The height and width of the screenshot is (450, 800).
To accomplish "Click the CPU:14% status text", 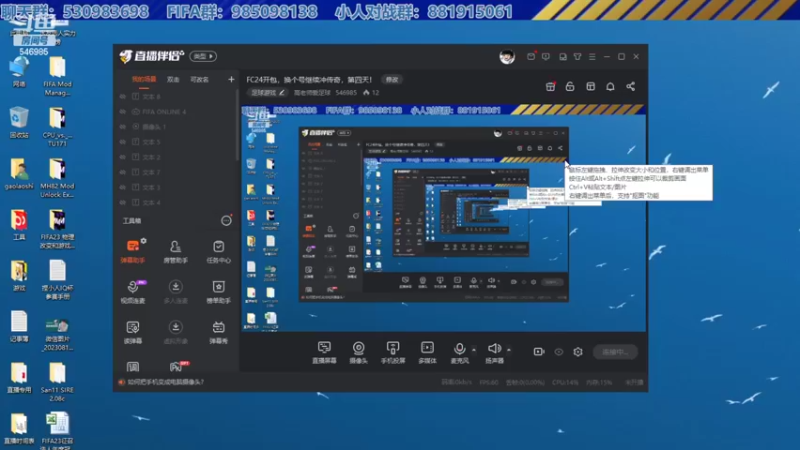I will (x=565, y=382).
